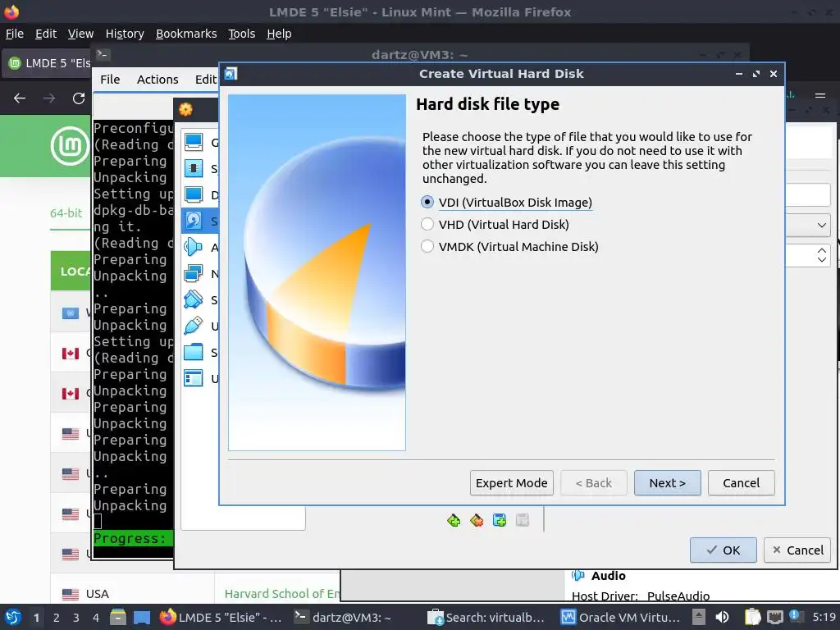The image size is (840, 630).
Task: Click OK in the VM settings dialog
Action: [723, 550]
